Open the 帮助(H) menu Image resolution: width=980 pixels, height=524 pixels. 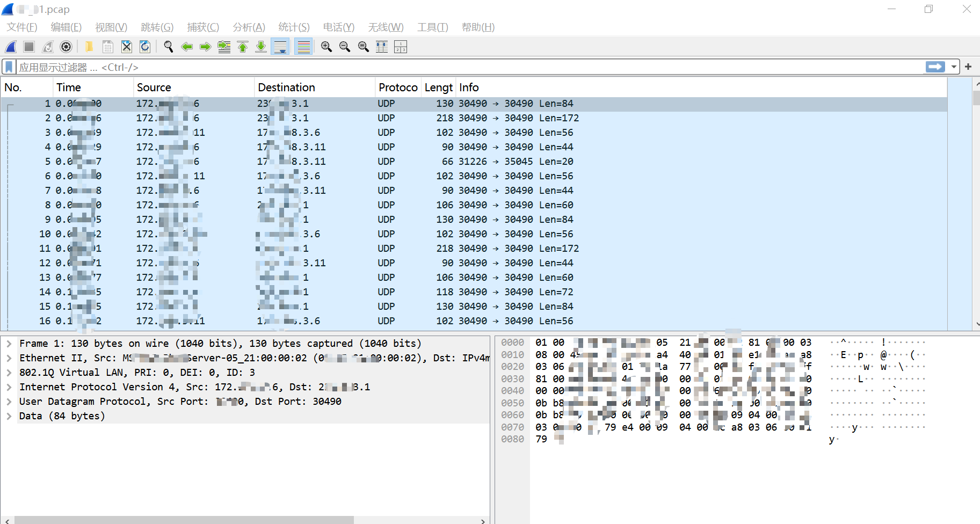coord(478,27)
